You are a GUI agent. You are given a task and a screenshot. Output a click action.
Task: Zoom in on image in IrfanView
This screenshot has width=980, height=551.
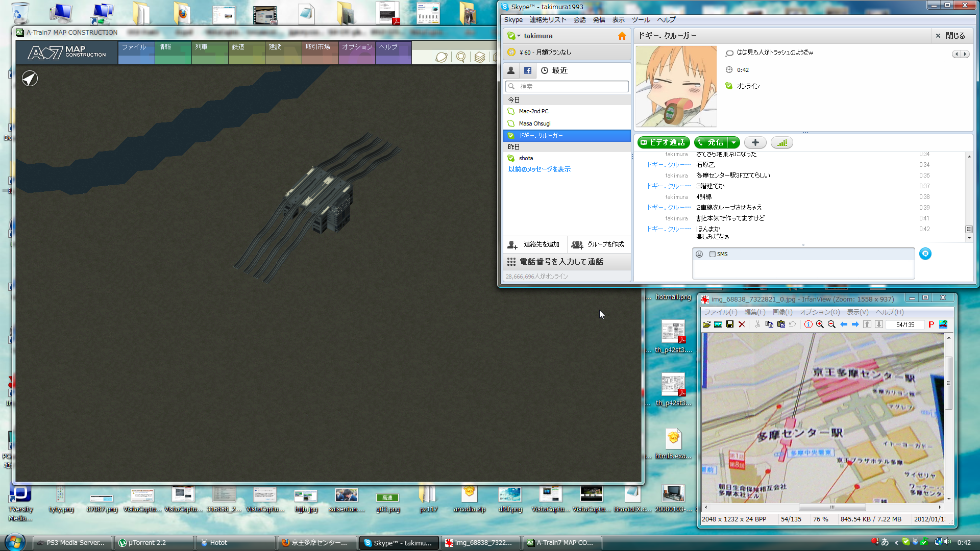820,324
